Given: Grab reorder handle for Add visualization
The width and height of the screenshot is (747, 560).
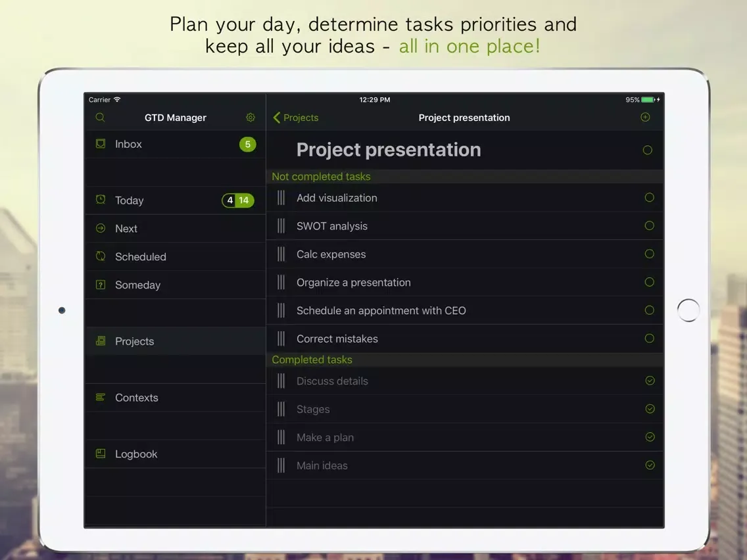Looking at the screenshot, I should pos(281,198).
